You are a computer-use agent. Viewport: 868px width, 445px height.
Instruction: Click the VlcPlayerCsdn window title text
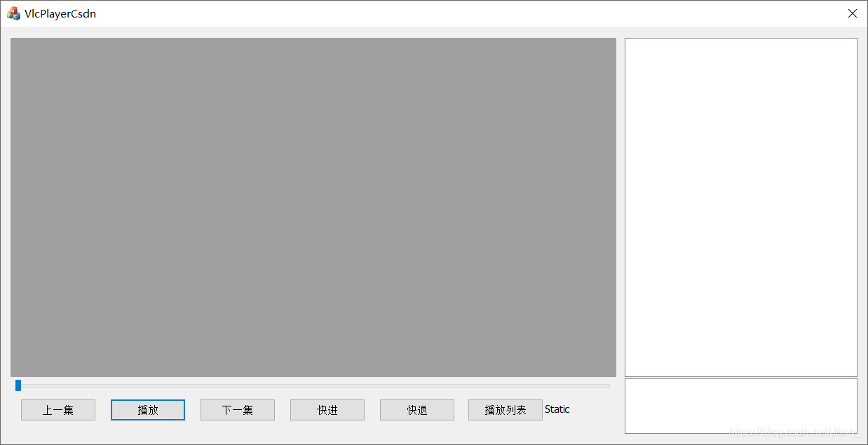[x=60, y=13]
